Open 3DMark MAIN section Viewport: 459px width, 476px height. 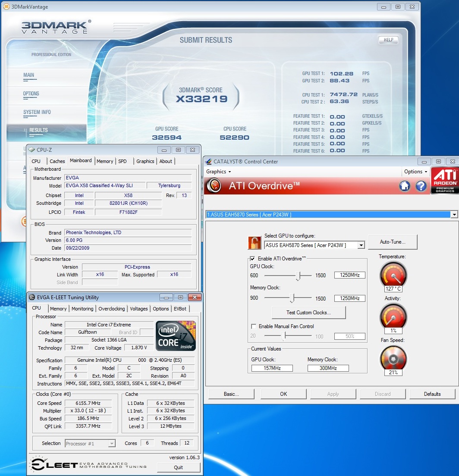point(29,75)
